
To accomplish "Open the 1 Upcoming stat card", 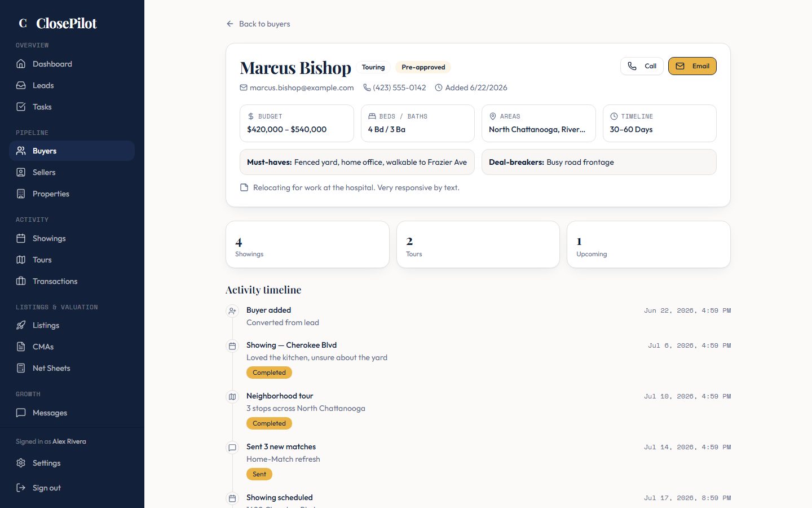I will [x=648, y=244].
